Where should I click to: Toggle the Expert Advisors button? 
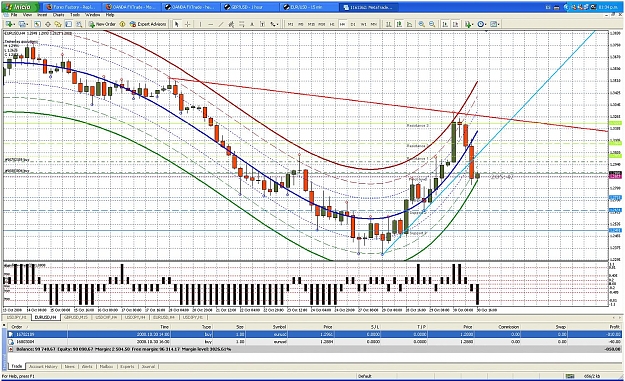click(x=148, y=24)
